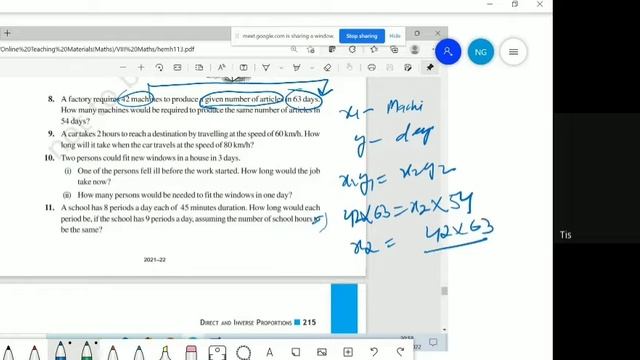Print the PDF document

coord(371,67)
